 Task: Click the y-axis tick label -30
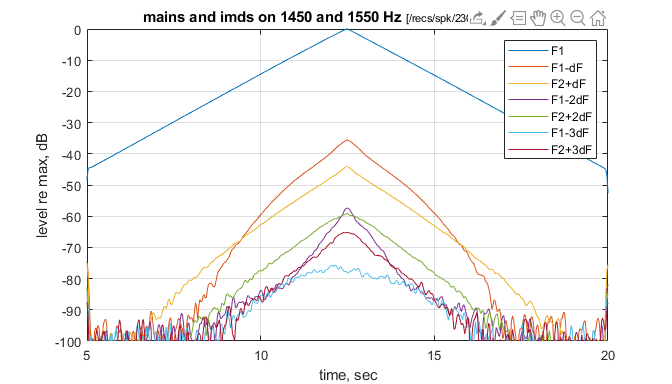tap(72, 123)
